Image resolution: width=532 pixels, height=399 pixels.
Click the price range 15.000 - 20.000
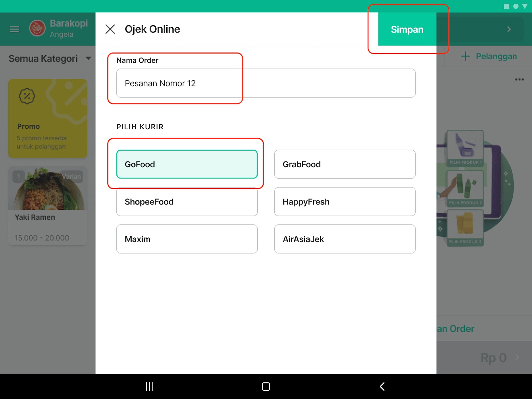[42, 238]
